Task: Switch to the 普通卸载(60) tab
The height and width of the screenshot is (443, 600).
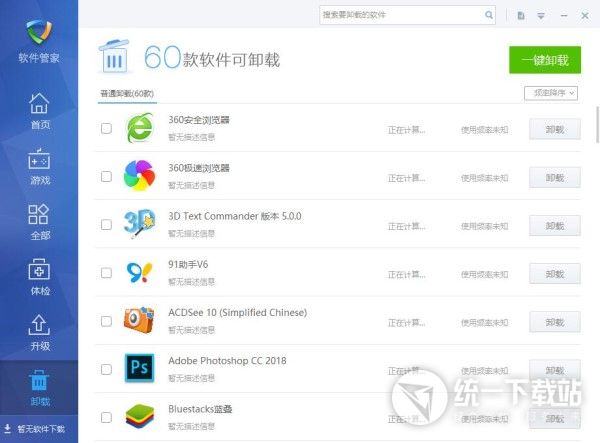Action: (126, 93)
